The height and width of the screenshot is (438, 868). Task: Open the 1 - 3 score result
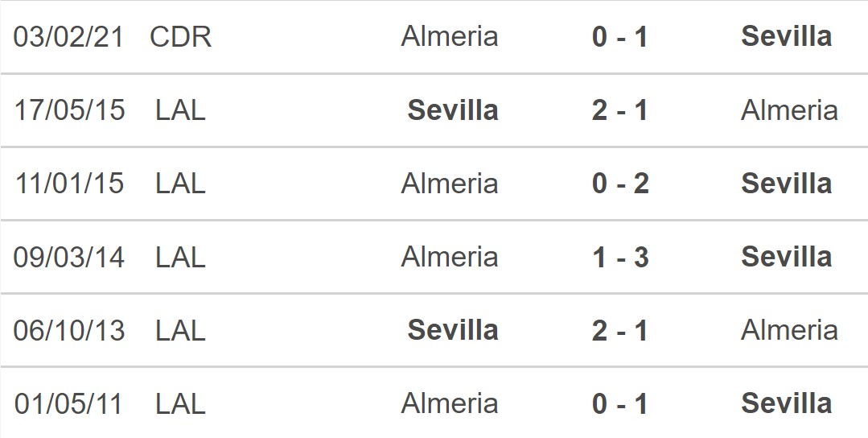point(619,258)
